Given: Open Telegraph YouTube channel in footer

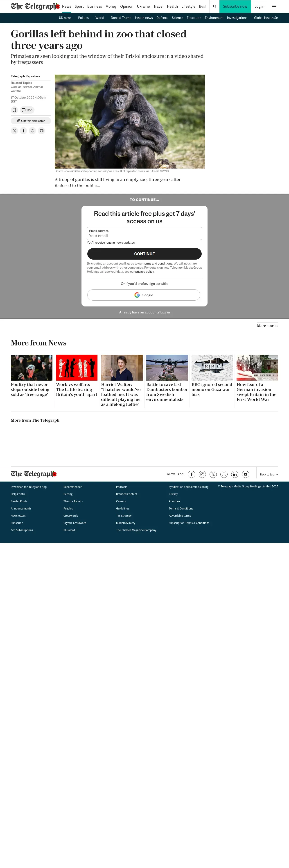Looking at the screenshot, I should pos(246,474).
